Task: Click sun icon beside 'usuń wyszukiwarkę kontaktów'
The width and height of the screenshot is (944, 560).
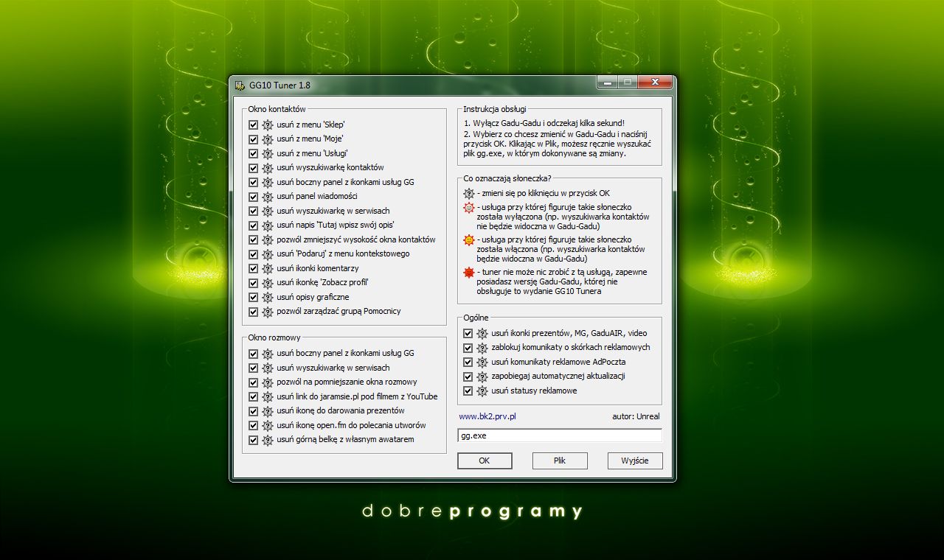Action: (268, 168)
